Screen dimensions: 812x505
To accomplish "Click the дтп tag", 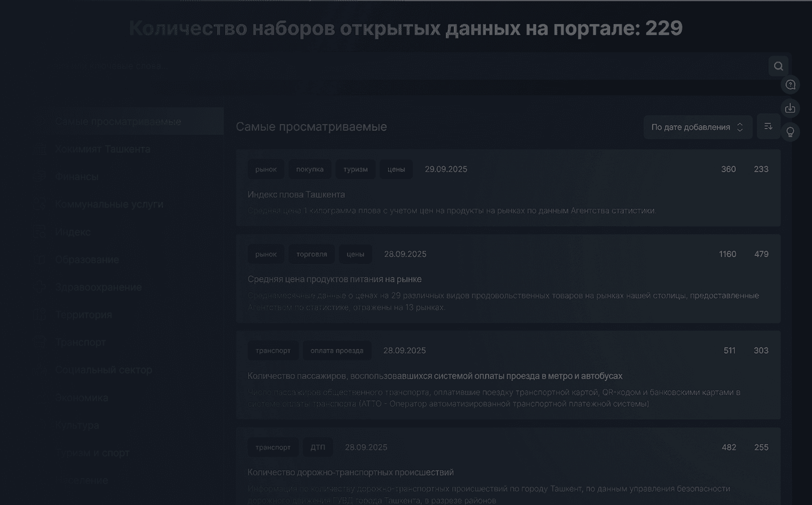I will coord(318,447).
